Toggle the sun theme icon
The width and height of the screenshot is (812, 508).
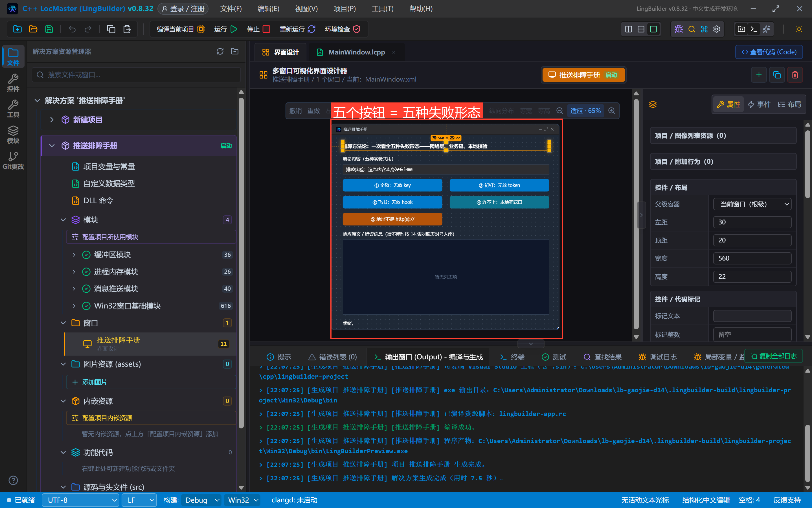pos(798,29)
